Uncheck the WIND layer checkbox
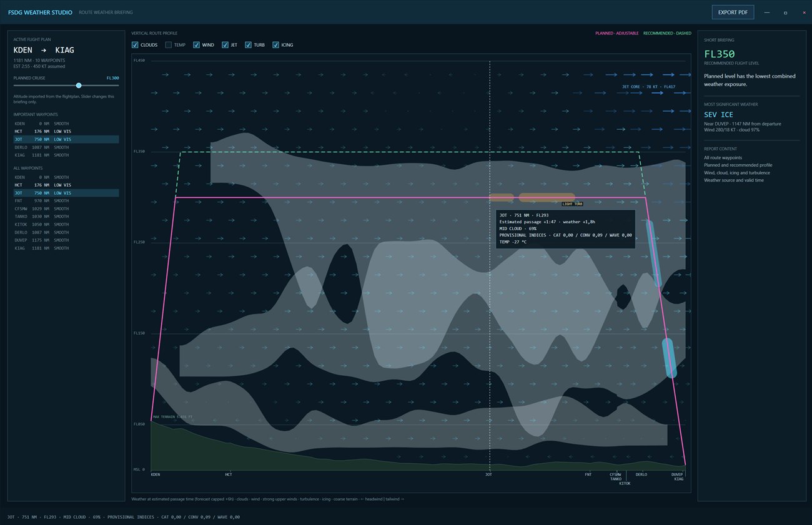Screen dimensions: 812x525 pyautogui.click(x=196, y=45)
